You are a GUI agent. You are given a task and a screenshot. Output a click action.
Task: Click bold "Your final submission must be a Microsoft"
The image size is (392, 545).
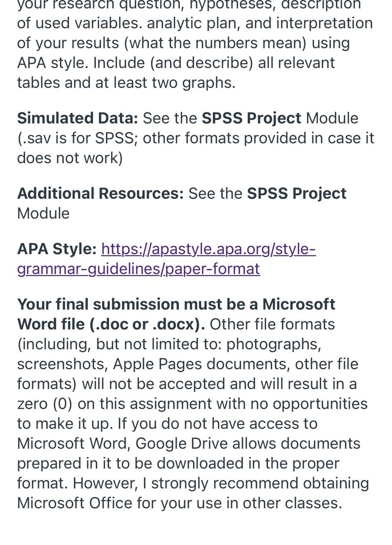(x=176, y=304)
